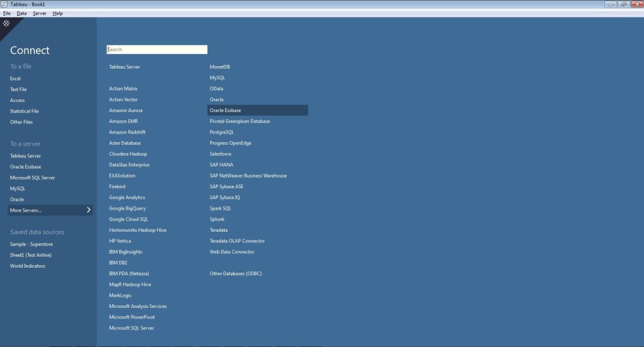The height and width of the screenshot is (347, 644).
Task: Select HP Vertica connector
Action: point(120,241)
